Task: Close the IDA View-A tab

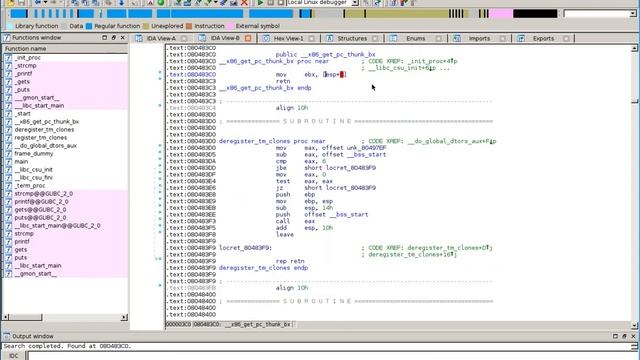Action: click(x=184, y=38)
